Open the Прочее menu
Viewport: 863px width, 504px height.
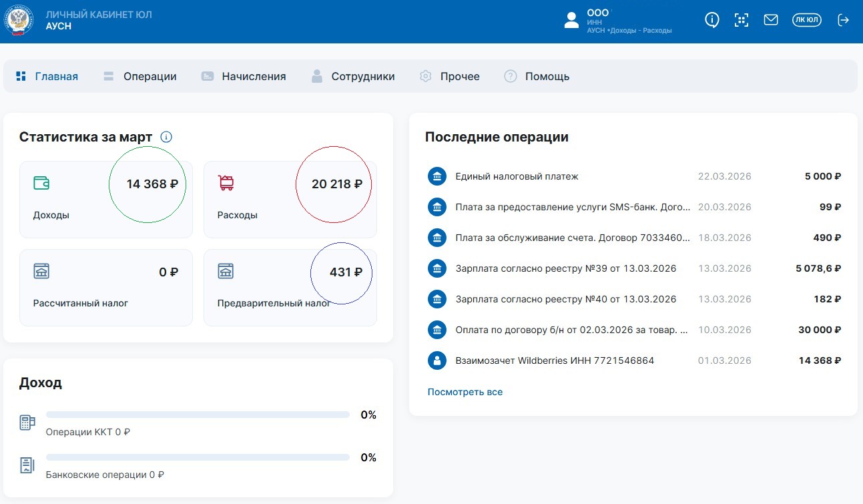(450, 76)
